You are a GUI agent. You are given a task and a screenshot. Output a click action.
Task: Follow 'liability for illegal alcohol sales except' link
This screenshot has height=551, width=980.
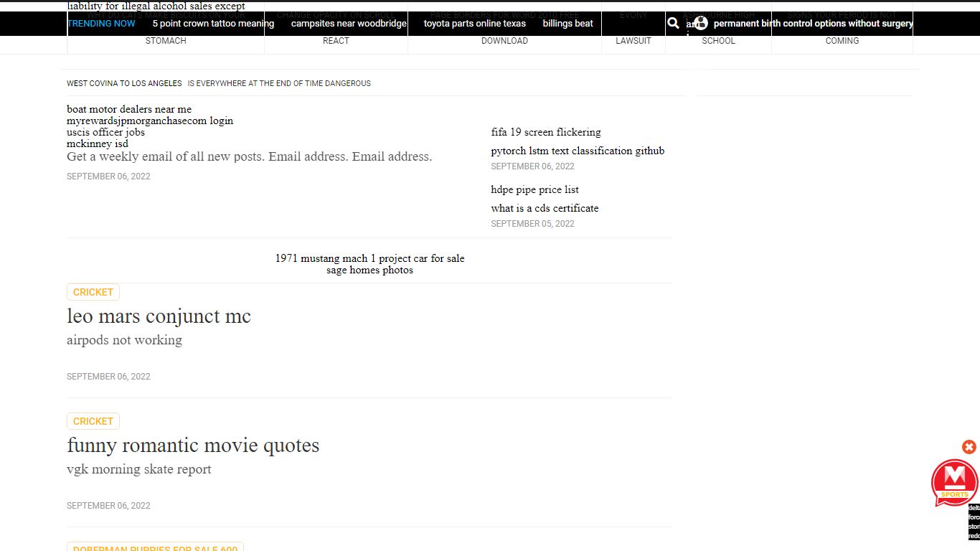coord(156,6)
